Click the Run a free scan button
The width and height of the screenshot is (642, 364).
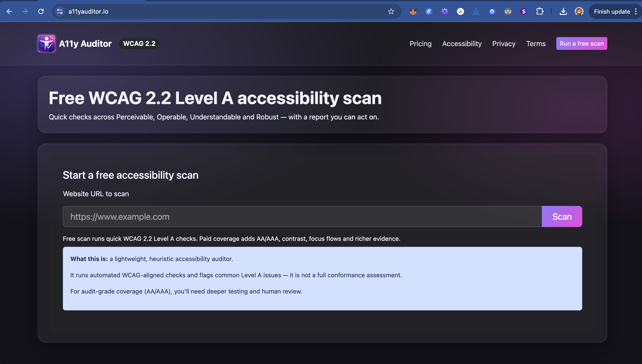(x=581, y=43)
